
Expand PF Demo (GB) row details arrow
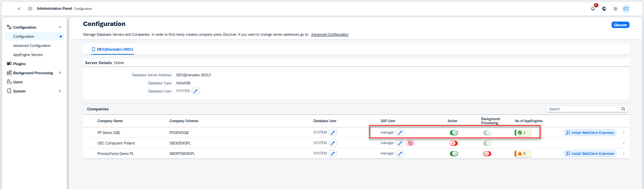(x=624, y=133)
